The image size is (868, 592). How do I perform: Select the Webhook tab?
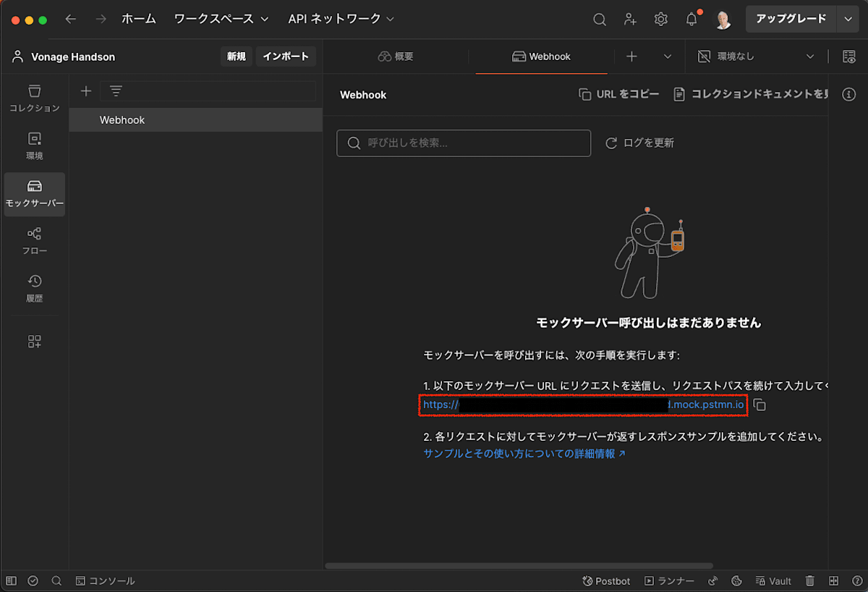tap(540, 56)
